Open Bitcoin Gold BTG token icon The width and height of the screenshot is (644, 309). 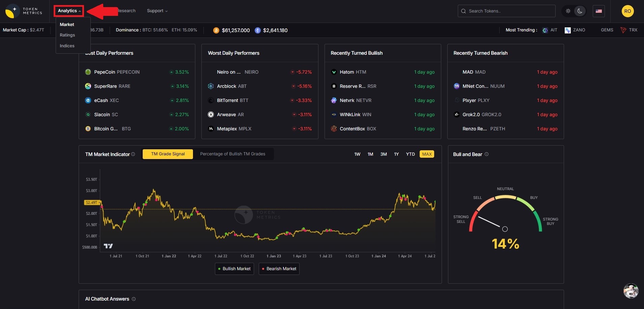(88, 129)
